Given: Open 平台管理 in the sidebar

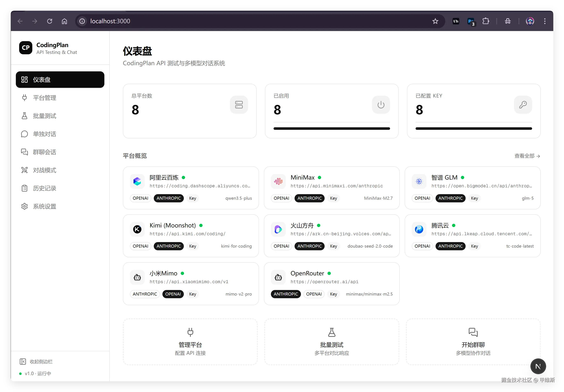Looking at the screenshot, I should point(44,98).
